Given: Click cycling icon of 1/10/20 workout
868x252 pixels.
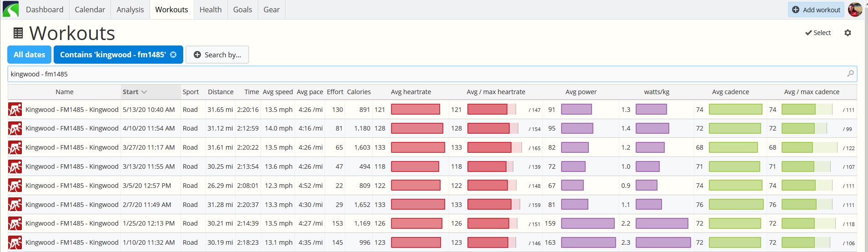Looking at the screenshot, I should click(15, 242).
